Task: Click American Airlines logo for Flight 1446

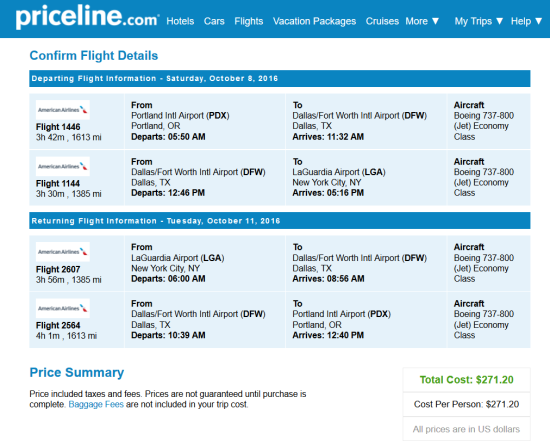Action: click(63, 110)
